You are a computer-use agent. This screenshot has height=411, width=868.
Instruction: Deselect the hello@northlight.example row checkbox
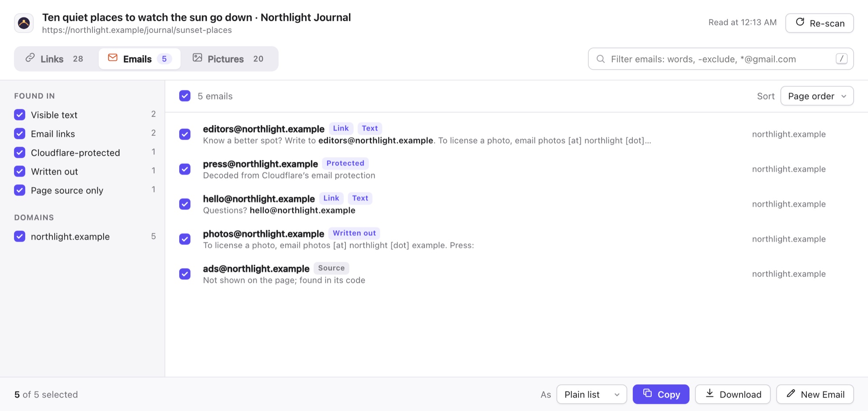(185, 204)
